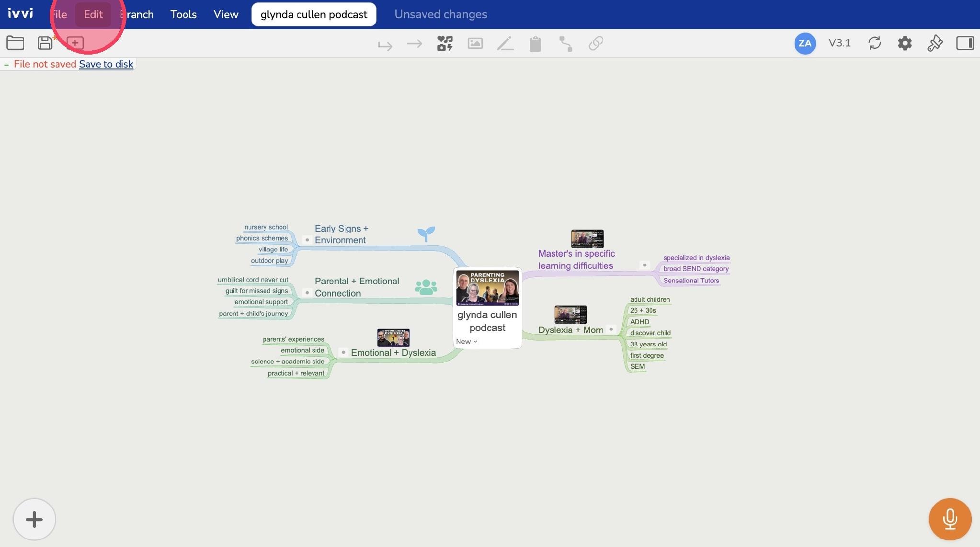Click the add new map icon

[75, 43]
